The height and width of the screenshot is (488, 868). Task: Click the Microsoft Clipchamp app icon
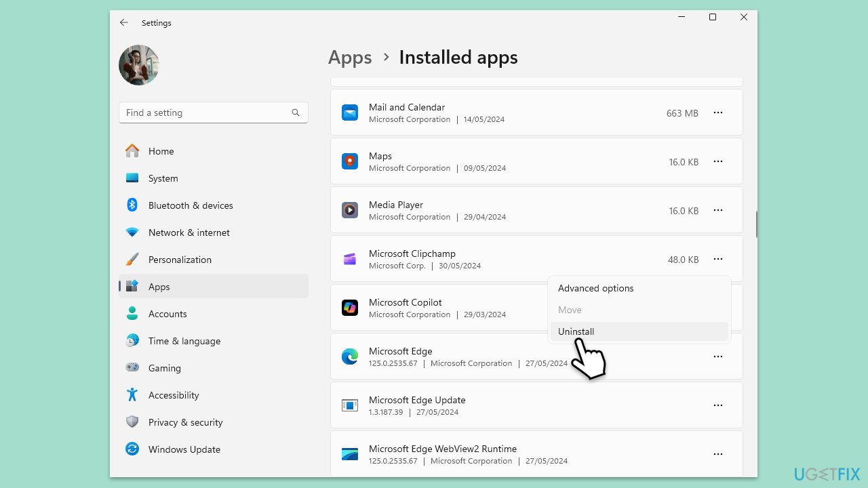pyautogui.click(x=350, y=259)
